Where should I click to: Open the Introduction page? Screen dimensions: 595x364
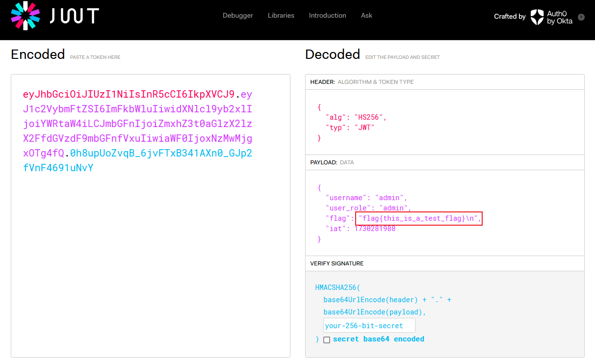(327, 16)
